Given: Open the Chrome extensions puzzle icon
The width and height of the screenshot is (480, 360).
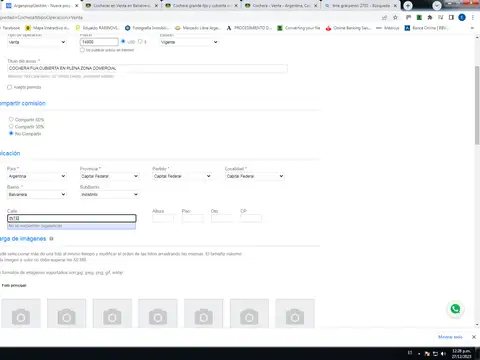Looking at the screenshot, I should coord(430,17).
